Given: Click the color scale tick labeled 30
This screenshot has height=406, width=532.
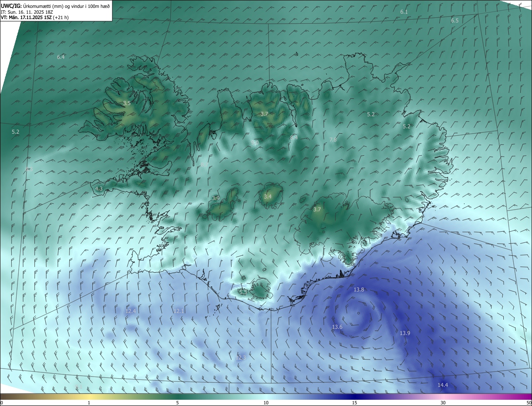Looking at the screenshot, I should [443, 403].
